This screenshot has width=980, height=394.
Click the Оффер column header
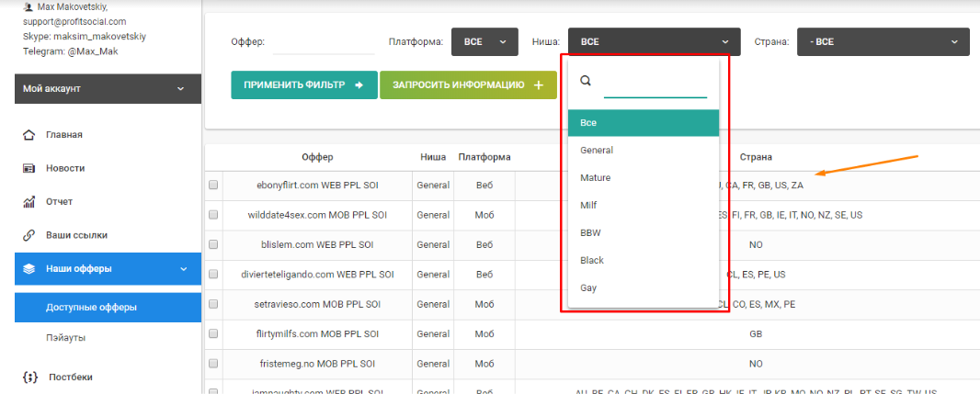tap(317, 157)
